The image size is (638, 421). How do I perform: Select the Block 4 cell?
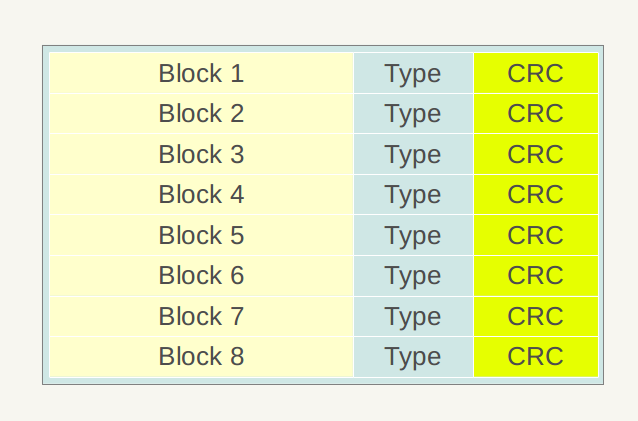pyautogui.click(x=201, y=194)
